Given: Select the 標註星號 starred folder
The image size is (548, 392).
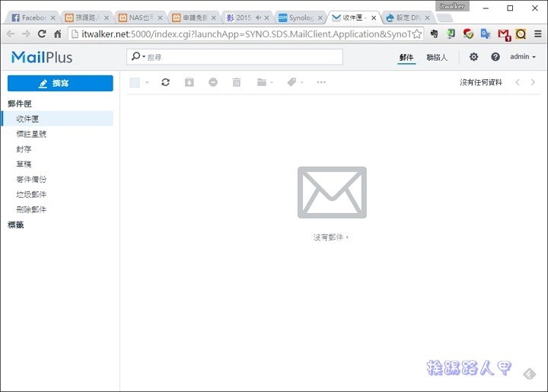Looking at the screenshot, I should tap(31, 134).
